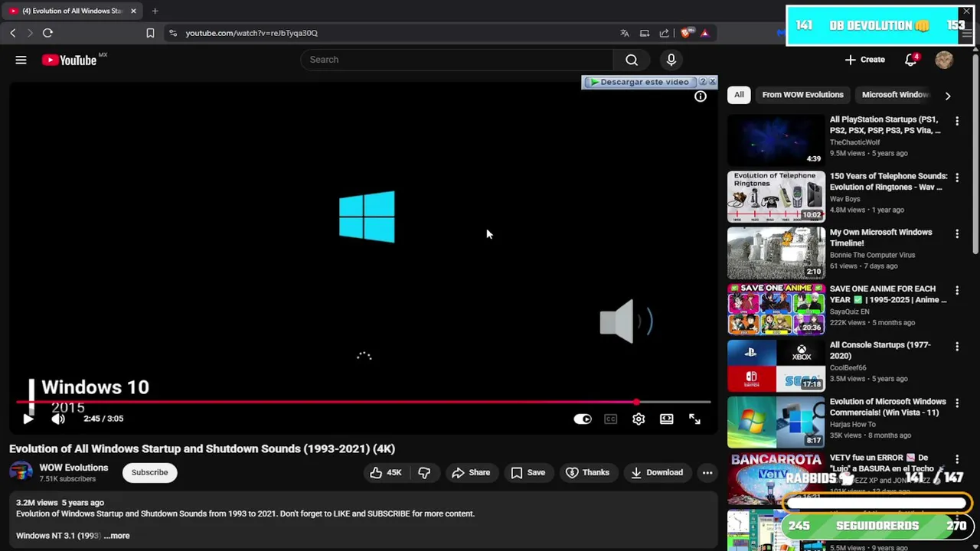Click the browser back arrow

click(x=12, y=33)
